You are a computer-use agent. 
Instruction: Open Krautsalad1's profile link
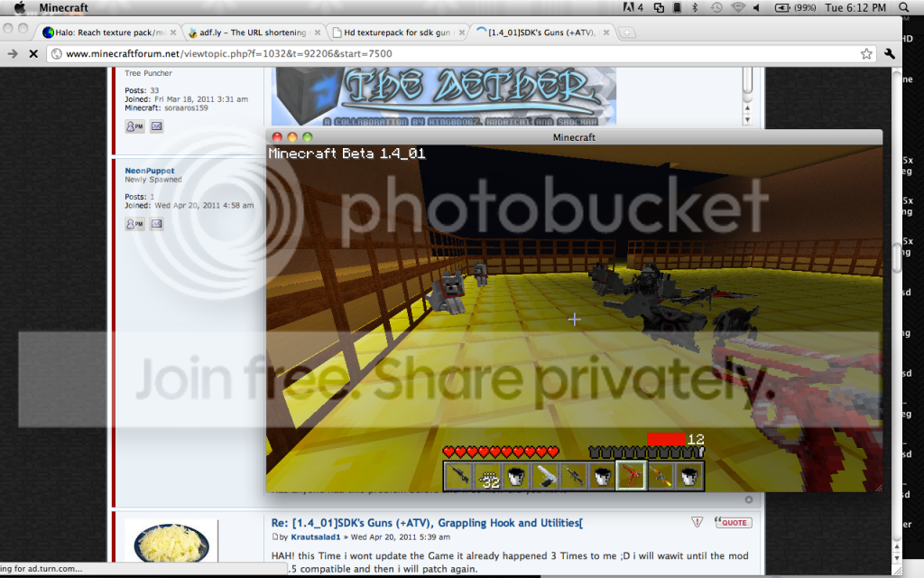(313, 536)
